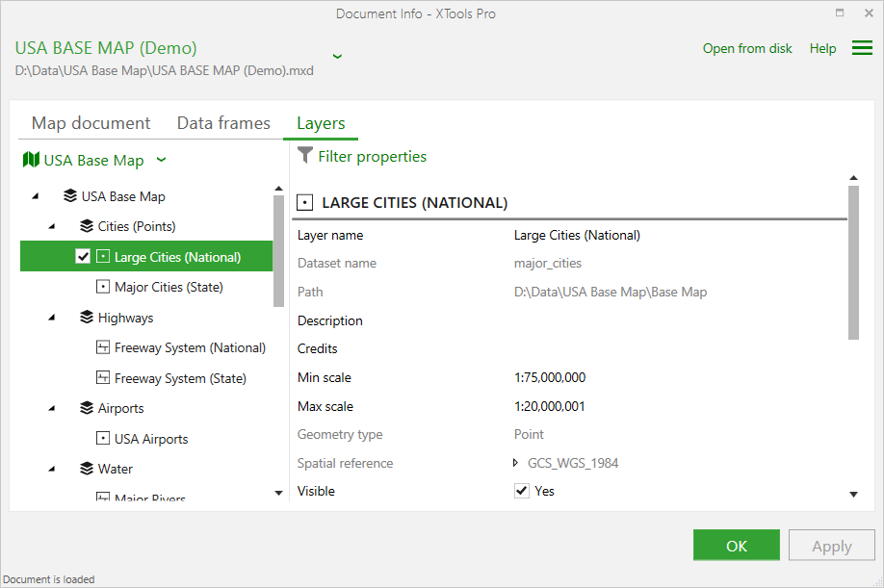Image resolution: width=884 pixels, height=588 pixels.
Task: Uncheck the Visible Yes checkbox
Action: coord(522,491)
